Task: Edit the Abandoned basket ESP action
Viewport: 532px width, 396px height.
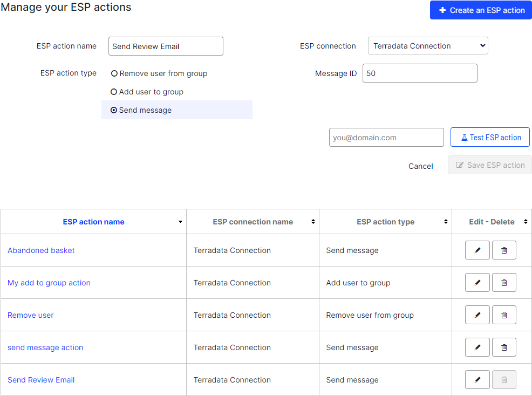Action: (477, 250)
